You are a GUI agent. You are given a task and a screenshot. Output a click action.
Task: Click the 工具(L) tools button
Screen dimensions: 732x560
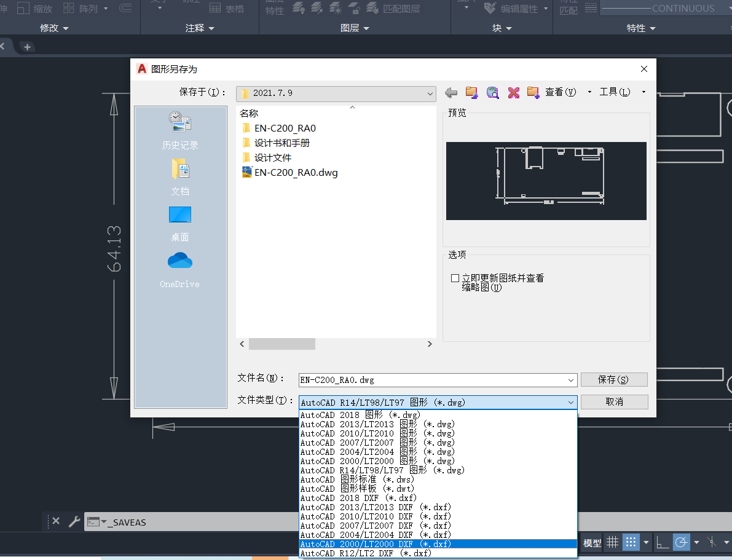[615, 92]
